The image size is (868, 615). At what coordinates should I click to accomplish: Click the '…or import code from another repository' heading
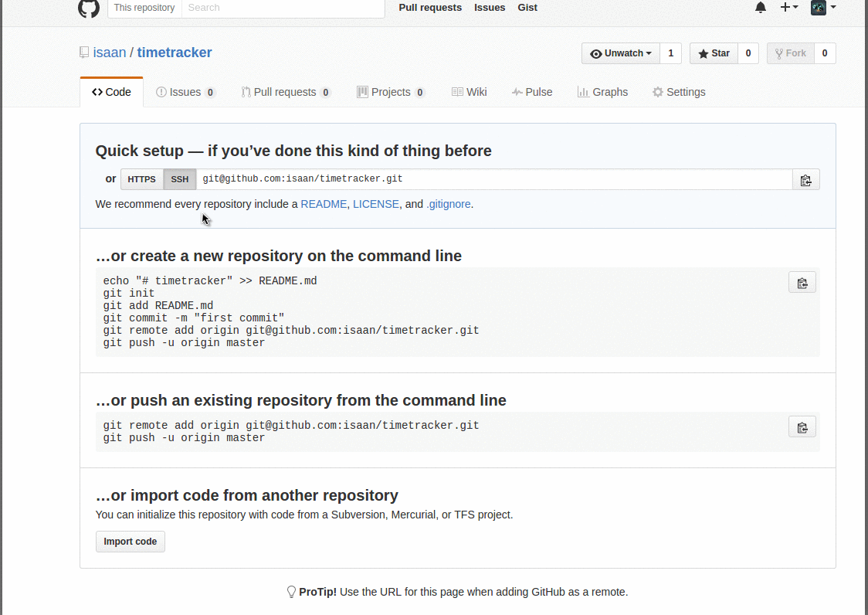(247, 495)
